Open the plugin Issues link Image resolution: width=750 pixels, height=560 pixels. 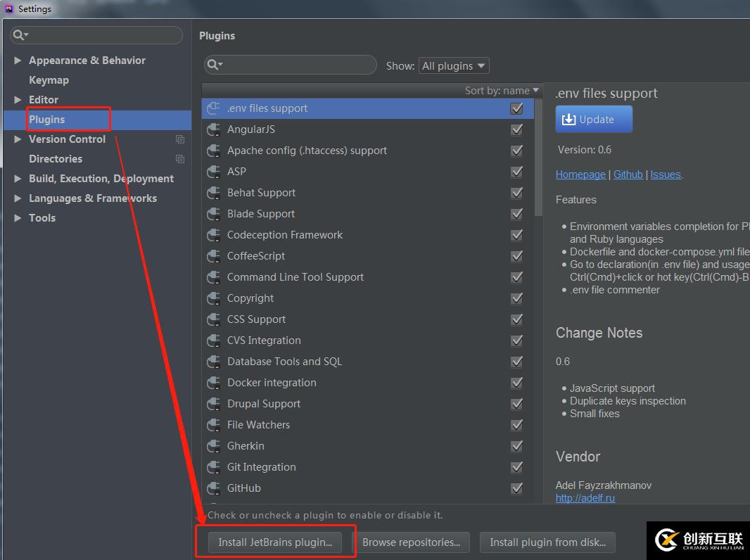(666, 174)
